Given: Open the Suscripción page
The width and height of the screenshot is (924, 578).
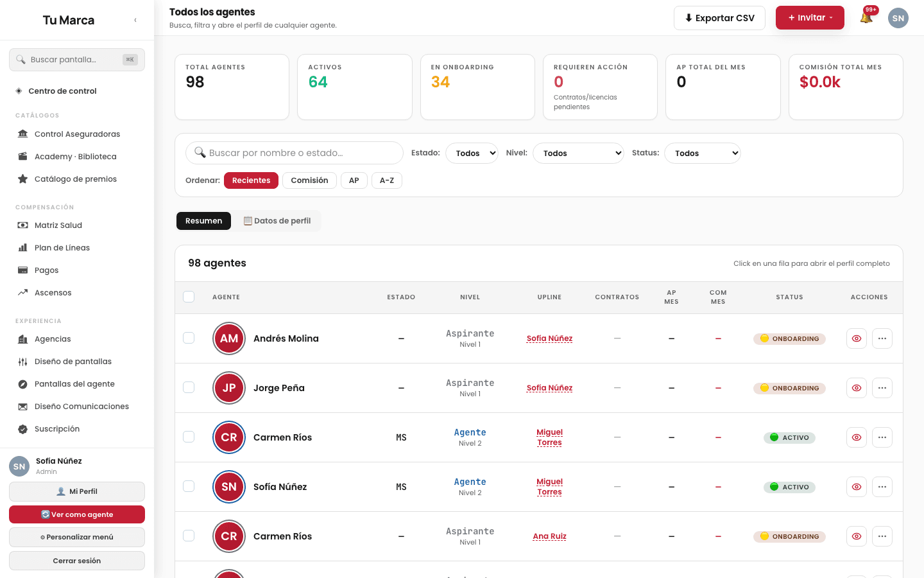Looking at the screenshot, I should point(77,429).
